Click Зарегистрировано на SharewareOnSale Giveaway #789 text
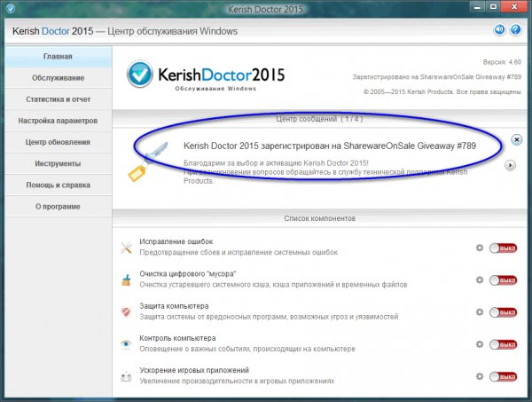Screen dimensions: 532x402 (x=436, y=77)
